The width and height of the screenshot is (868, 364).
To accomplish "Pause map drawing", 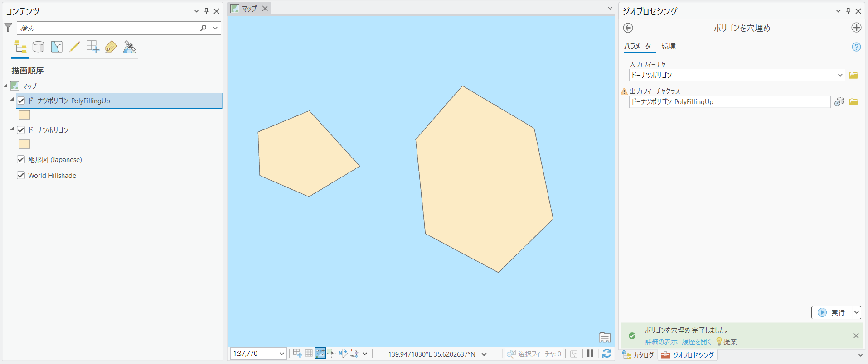I will (590, 354).
